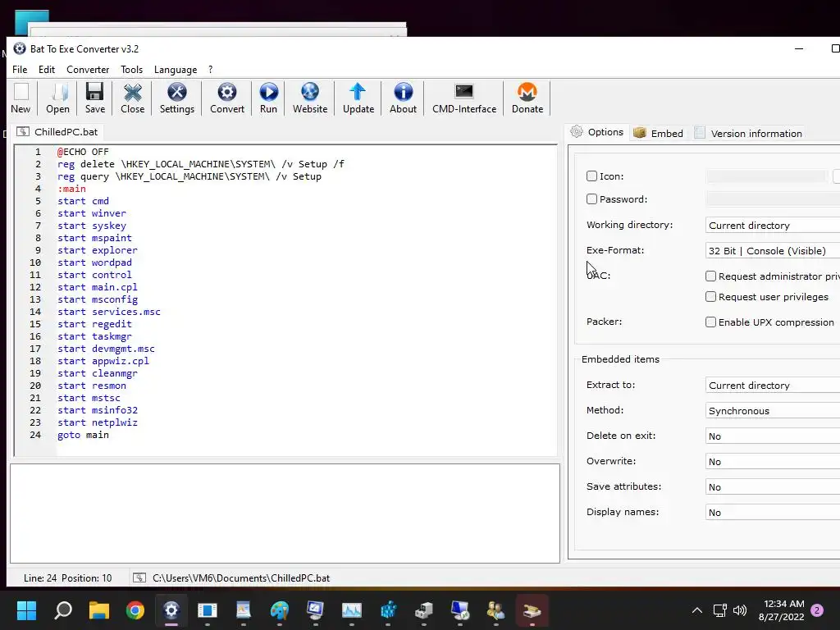Open Working directory dropdown
This screenshot has height=630, width=840.
pos(773,225)
